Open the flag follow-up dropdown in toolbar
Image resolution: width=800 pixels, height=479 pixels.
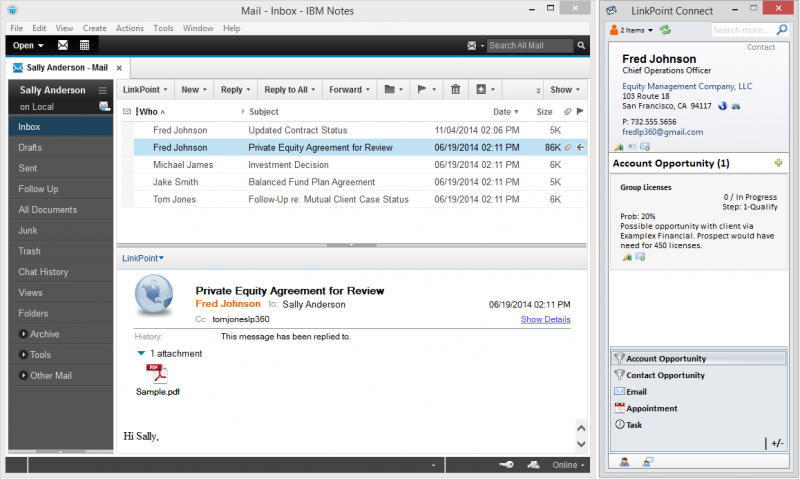click(x=427, y=90)
